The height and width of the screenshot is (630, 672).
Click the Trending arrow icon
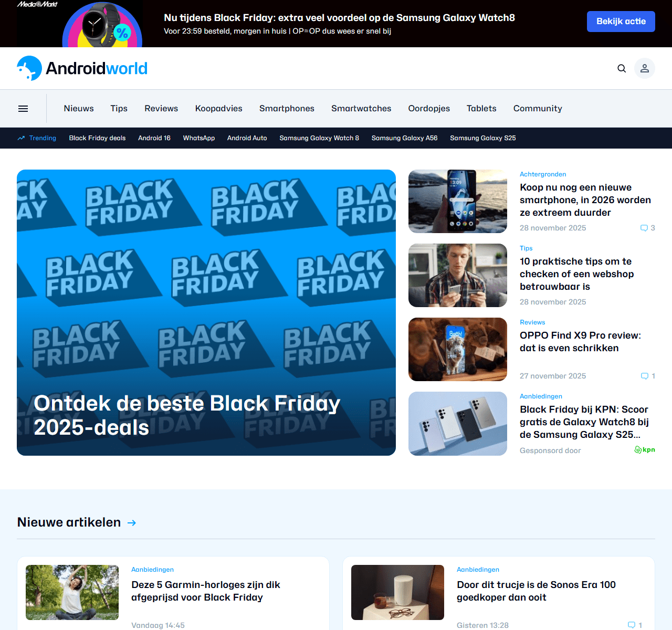pos(21,138)
